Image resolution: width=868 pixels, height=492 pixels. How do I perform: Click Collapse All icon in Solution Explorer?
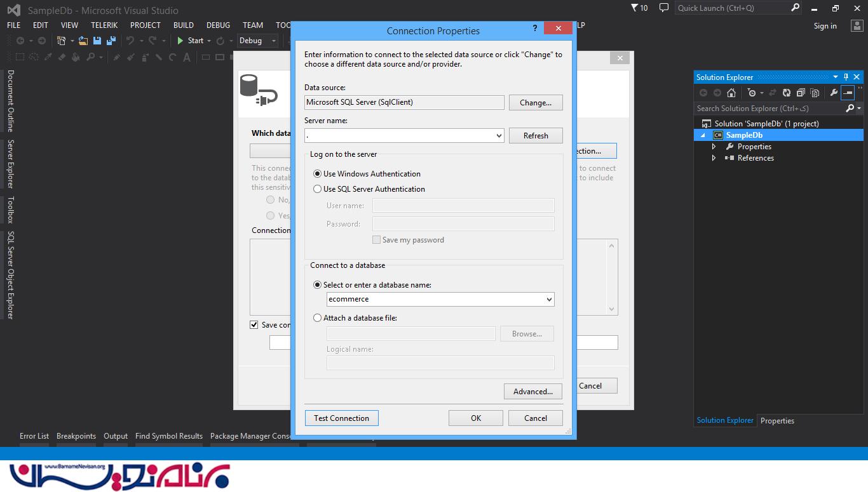point(801,93)
